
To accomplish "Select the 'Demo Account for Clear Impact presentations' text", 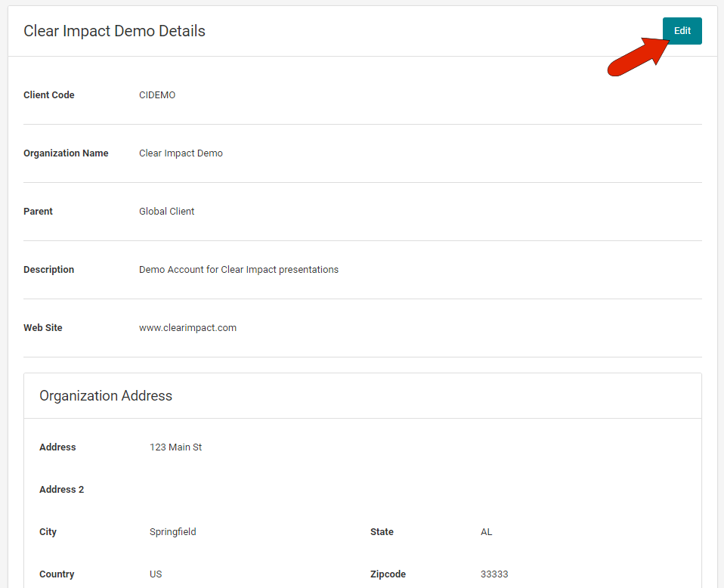I will point(239,270).
